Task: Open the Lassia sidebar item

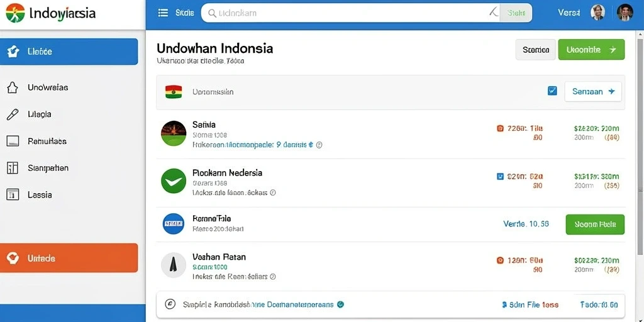Action: tap(40, 194)
